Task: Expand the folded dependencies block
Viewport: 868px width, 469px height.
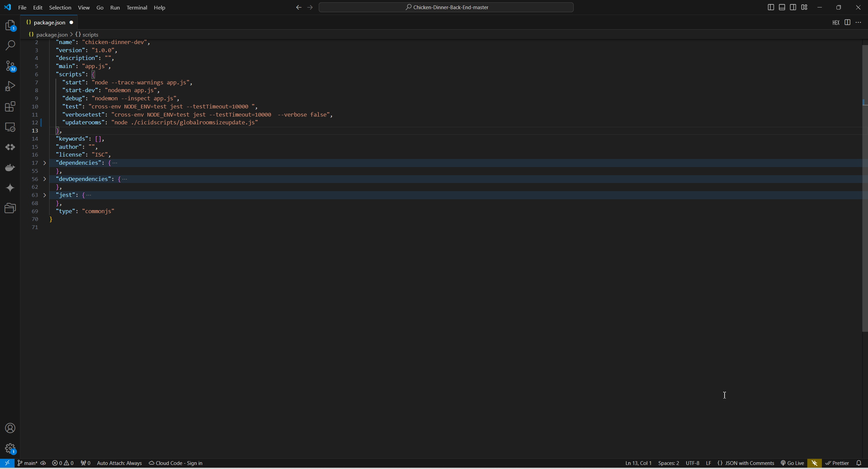Action: [x=44, y=163]
